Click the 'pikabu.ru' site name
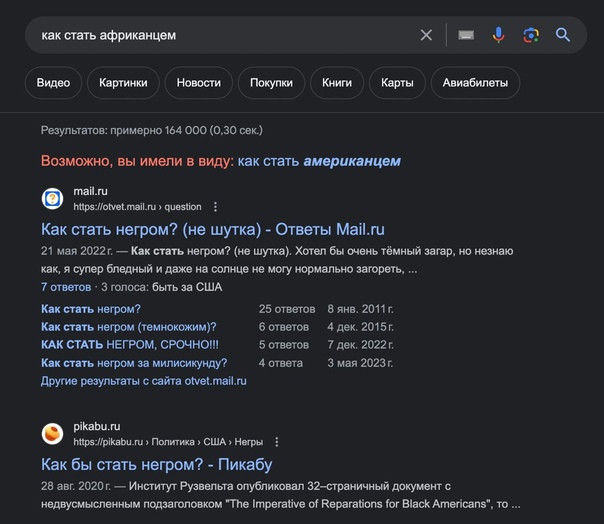The width and height of the screenshot is (604, 524). [x=97, y=426]
